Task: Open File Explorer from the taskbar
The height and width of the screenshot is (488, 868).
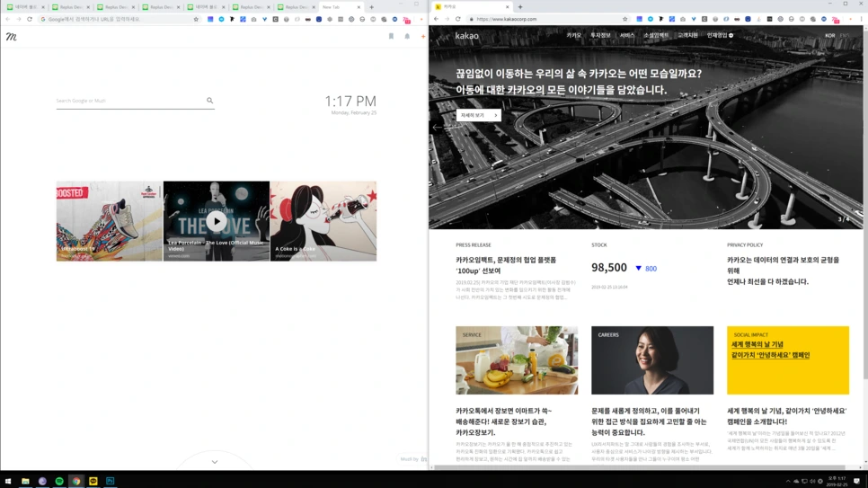Action: 25,481
